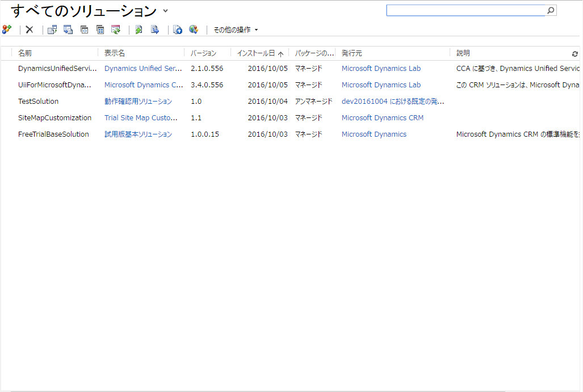The width and height of the screenshot is (583, 392).
Task: Sort by the インストール日 column header
Action: pos(260,53)
